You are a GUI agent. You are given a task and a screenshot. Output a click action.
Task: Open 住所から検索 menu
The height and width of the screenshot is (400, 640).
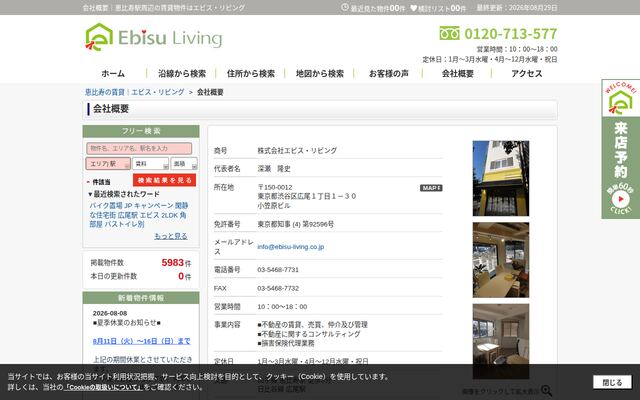click(x=251, y=73)
